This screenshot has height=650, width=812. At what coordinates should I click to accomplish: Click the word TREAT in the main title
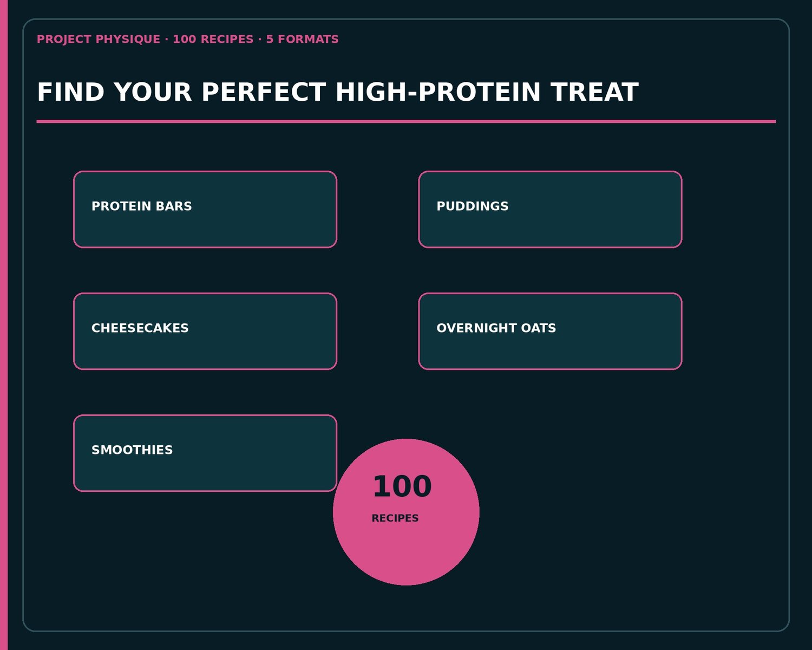(595, 92)
